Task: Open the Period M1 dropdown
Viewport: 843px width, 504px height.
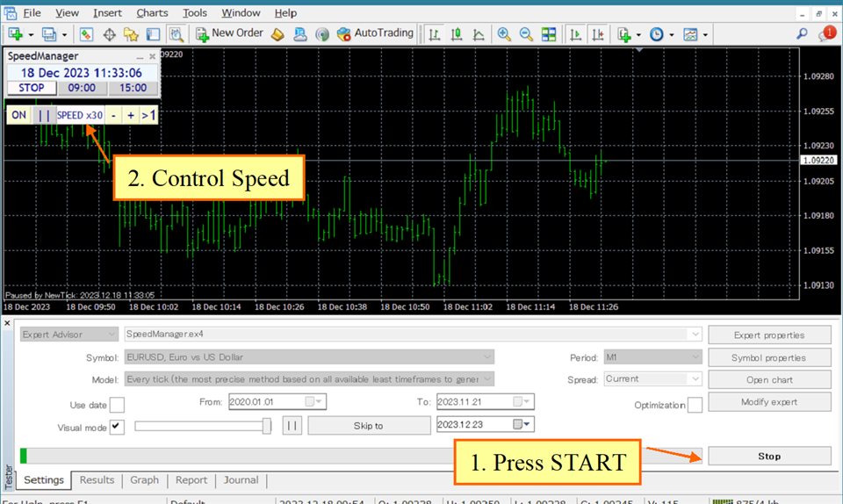Action: point(695,356)
